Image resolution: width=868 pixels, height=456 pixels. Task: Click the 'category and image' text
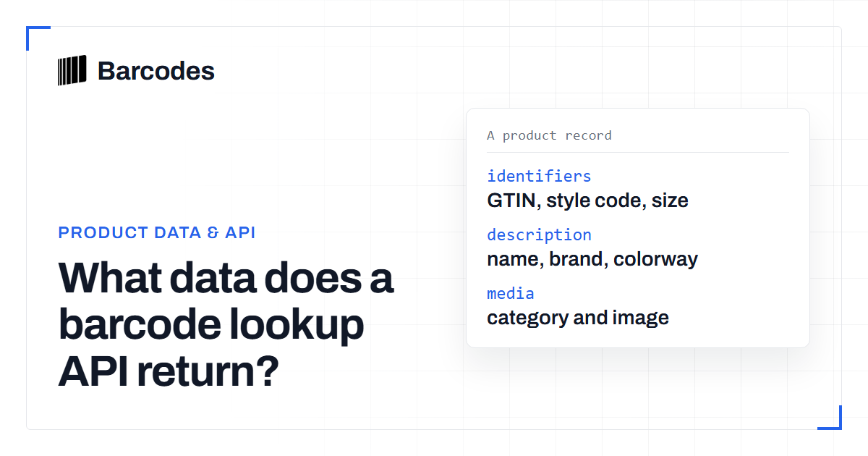(x=578, y=318)
